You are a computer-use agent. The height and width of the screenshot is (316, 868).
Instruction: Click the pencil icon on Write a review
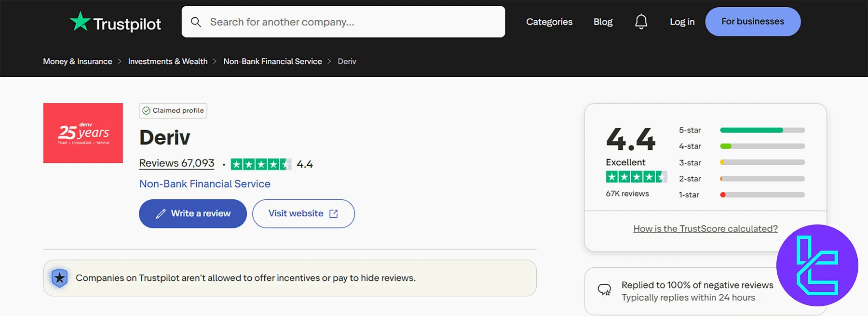click(161, 213)
